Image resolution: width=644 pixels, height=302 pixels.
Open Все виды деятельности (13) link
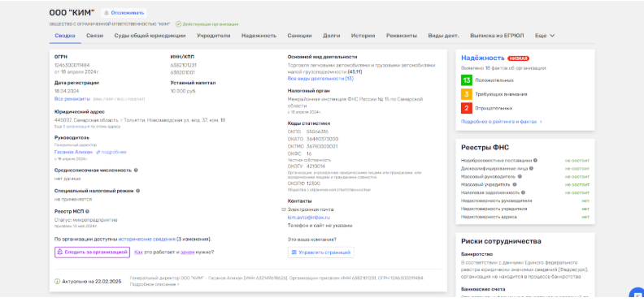coord(320,79)
